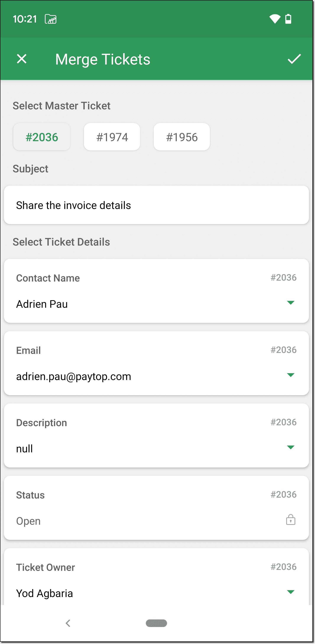
Task: Select ticket #2036 as master
Action: tap(42, 137)
